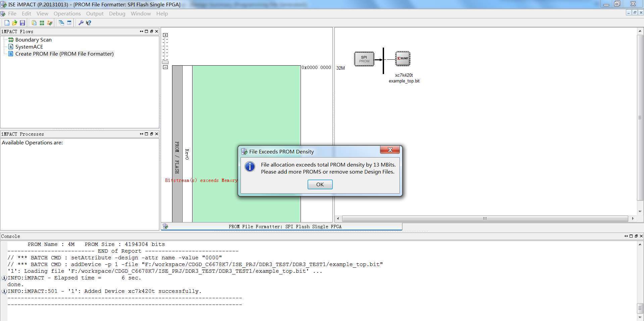Maximize the iMPACT Processes panel
The image size is (644, 321).
tap(146, 134)
